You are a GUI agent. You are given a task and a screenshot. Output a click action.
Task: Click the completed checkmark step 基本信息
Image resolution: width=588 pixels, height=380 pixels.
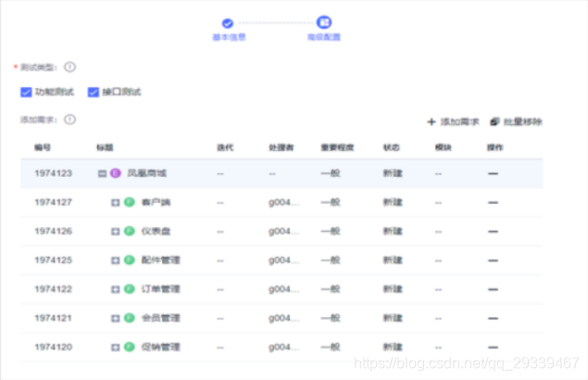point(227,23)
